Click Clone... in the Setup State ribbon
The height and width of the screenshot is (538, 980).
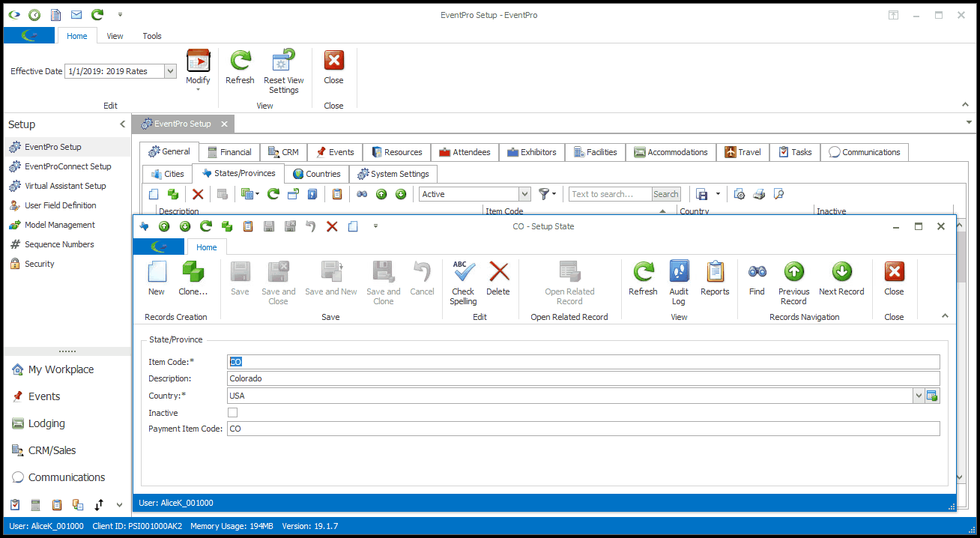point(193,278)
